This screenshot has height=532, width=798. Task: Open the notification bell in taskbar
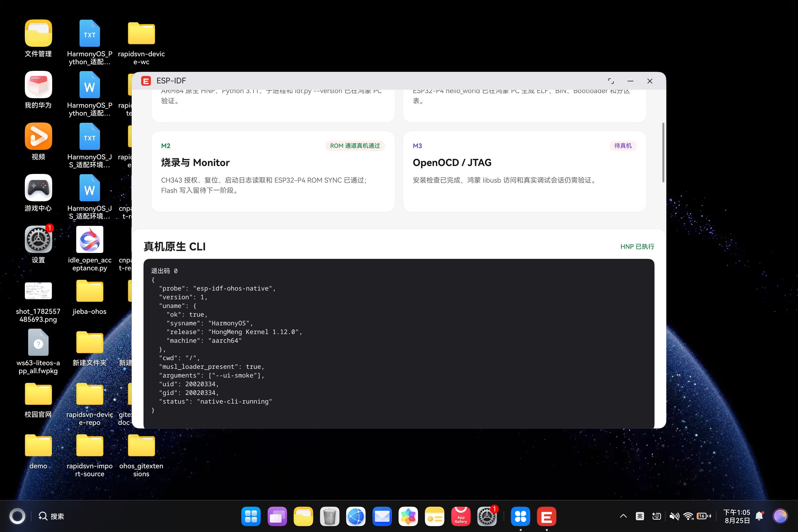tap(760, 516)
